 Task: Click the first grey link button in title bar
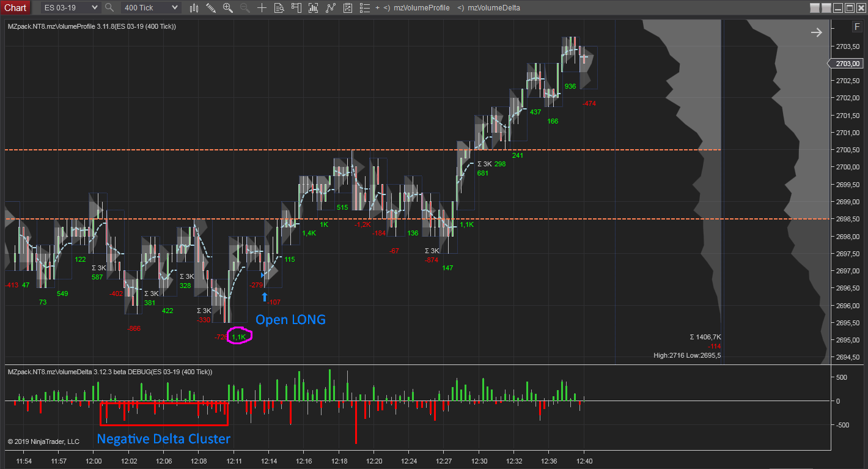tap(814, 8)
